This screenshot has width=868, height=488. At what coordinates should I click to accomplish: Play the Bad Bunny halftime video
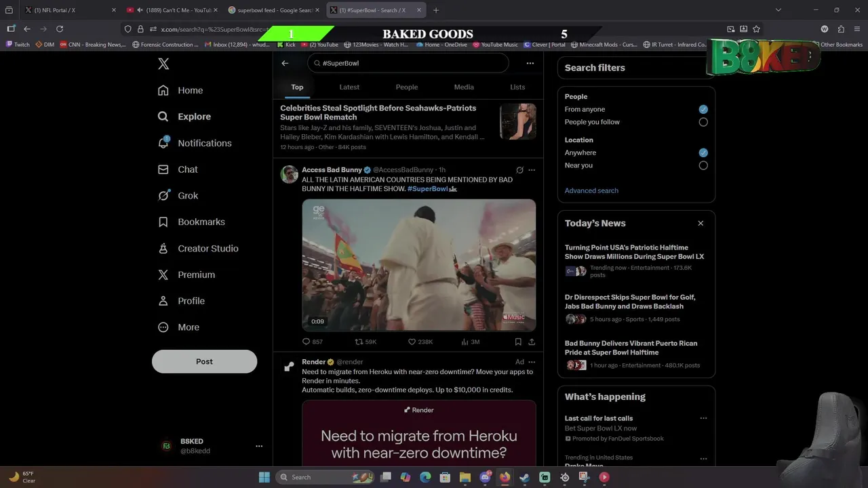419,265
